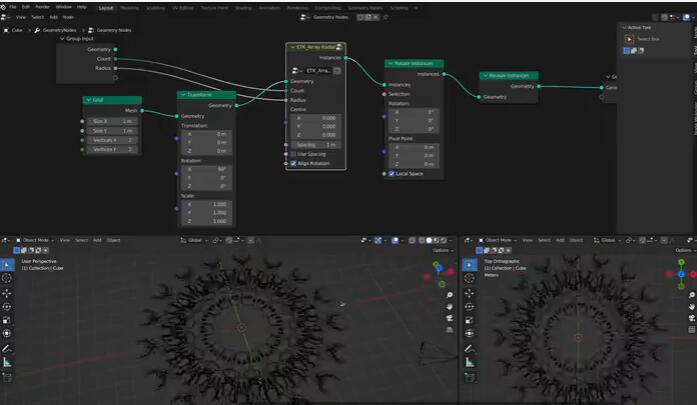This screenshot has height=405, width=697.
Task: Toggle overlays button in left viewport header
Action: [395, 241]
